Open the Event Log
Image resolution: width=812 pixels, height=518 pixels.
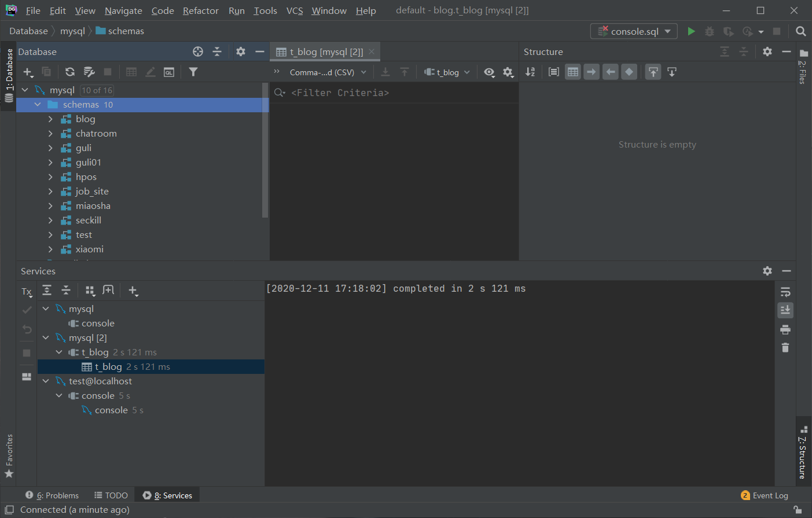click(765, 495)
